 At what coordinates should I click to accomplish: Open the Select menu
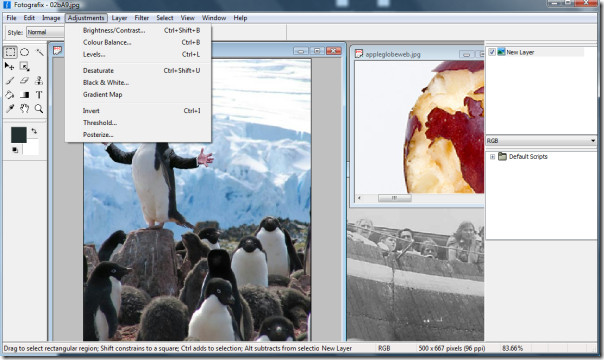pos(165,18)
